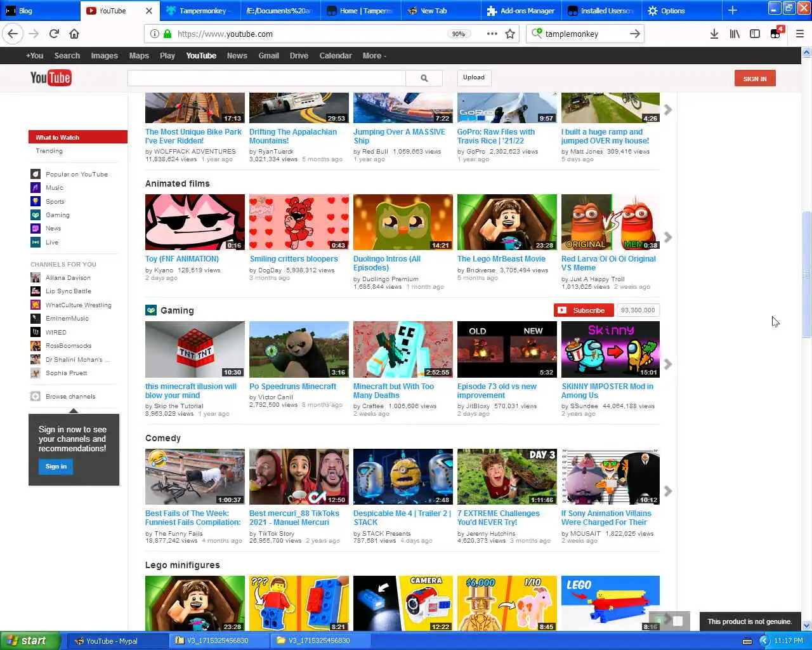This screenshot has width=812, height=650.
Task: Open first V3_1715325456830 taskbar item
Action: tap(219, 640)
